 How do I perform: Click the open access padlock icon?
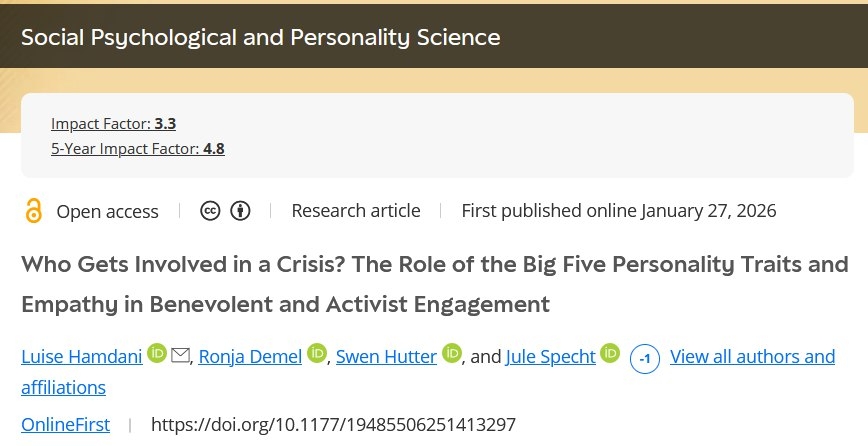[34, 211]
